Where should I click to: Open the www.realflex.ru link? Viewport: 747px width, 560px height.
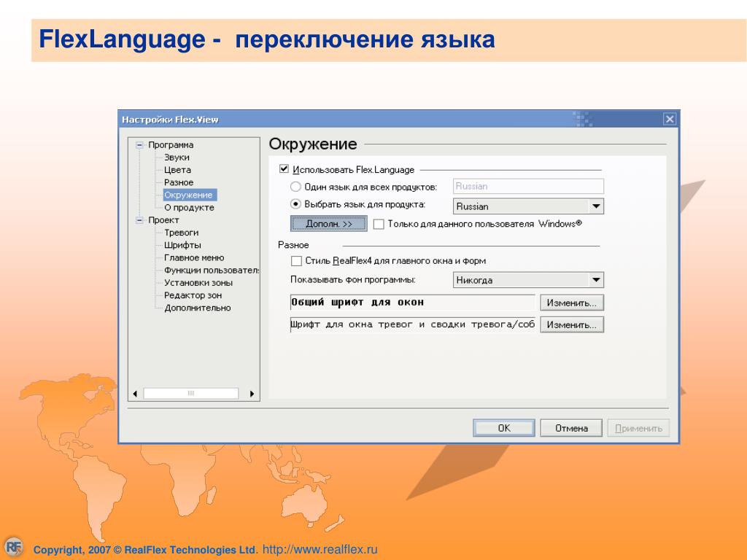click(x=320, y=549)
